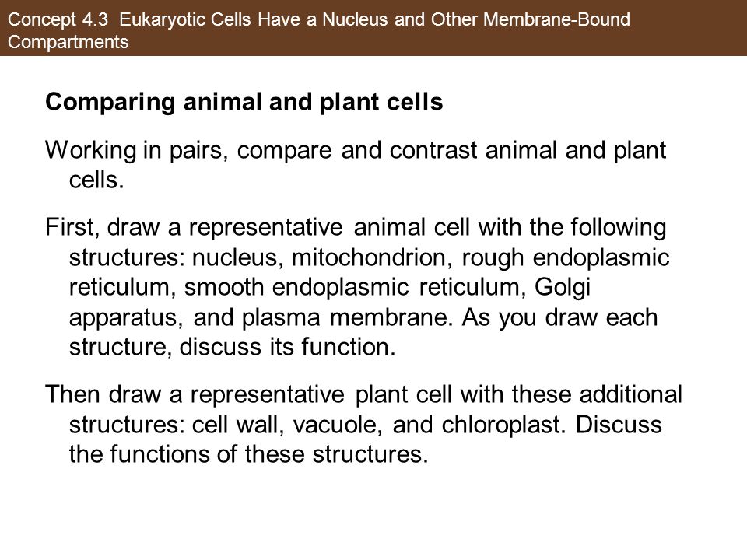747x560 pixels.
Task: Click the words 'rough endoplasmic'
Action: pyautogui.click(x=566, y=258)
